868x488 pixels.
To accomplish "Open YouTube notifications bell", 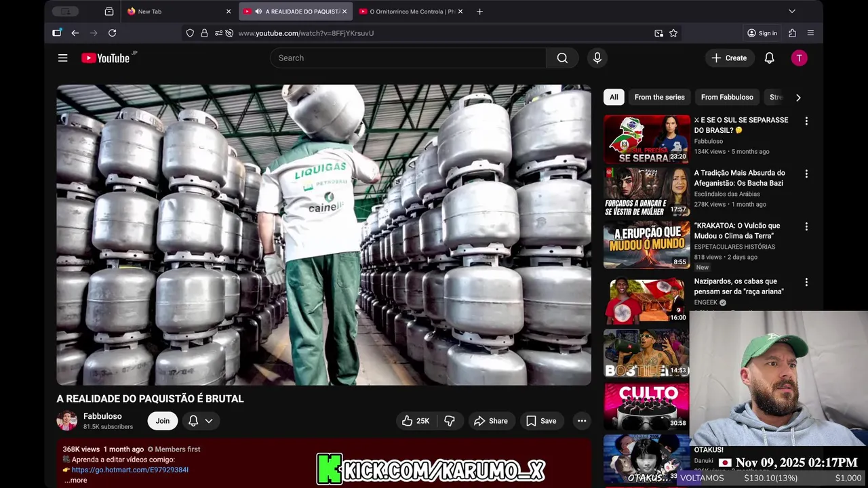I will tap(769, 58).
